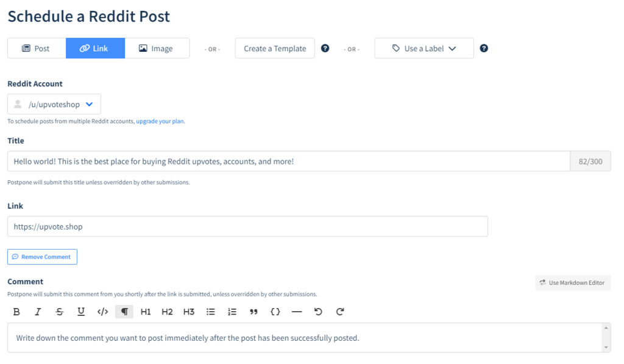Open the Use a Label dropdown
Screen dimensions: 624x364
tap(424, 48)
